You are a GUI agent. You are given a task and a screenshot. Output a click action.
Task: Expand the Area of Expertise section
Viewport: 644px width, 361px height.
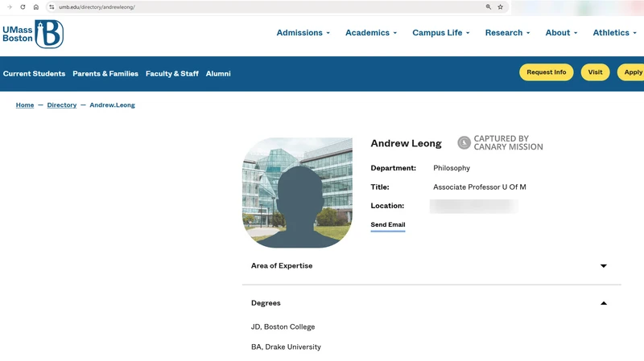point(431,266)
